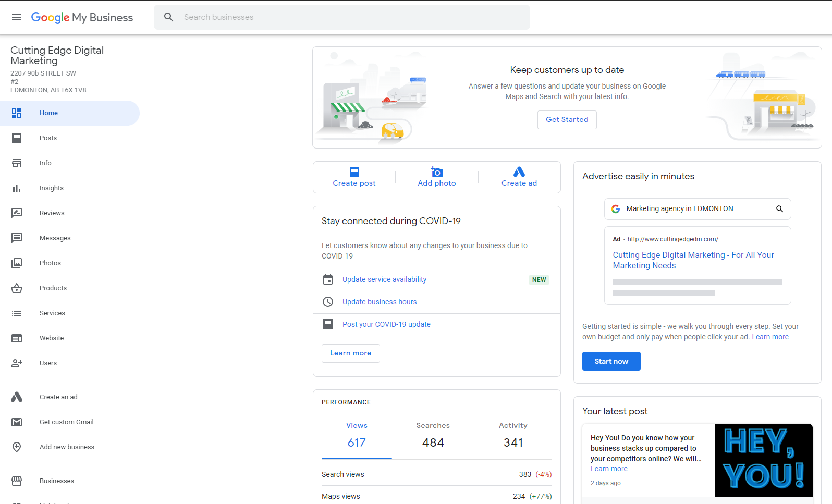Click the Cutting Edge Digital Marketing ad headline
Viewport: 832px width, 504px height.
point(693,260)
